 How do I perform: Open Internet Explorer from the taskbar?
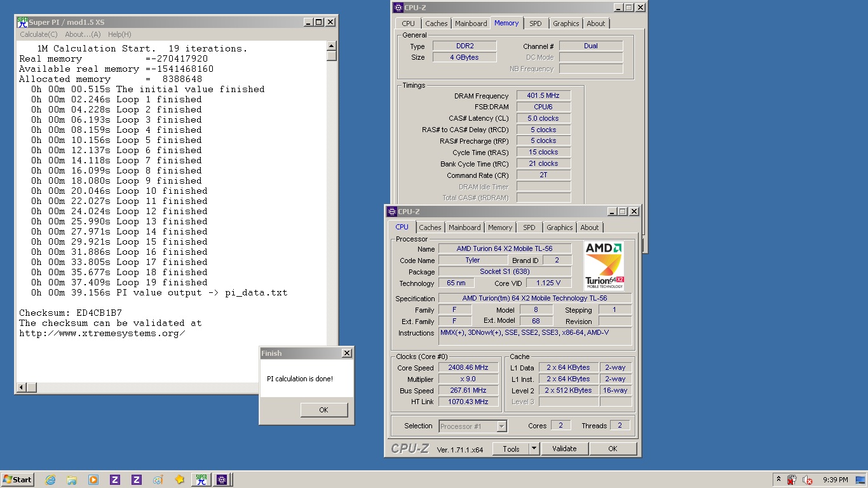(50, 480)
